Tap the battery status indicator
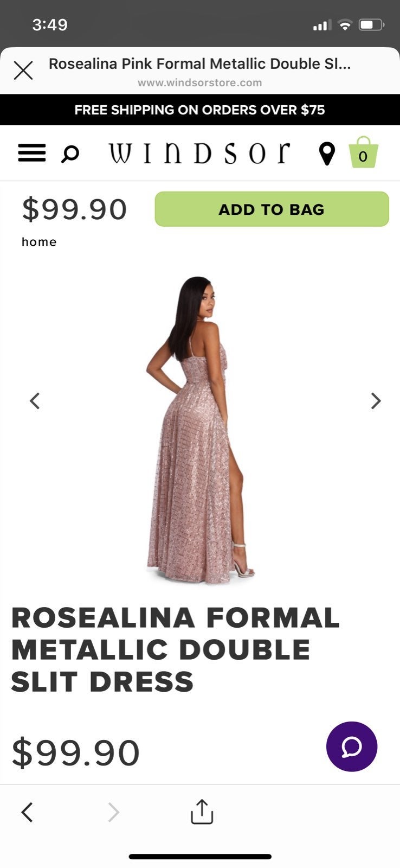 (x=372, y=25)
